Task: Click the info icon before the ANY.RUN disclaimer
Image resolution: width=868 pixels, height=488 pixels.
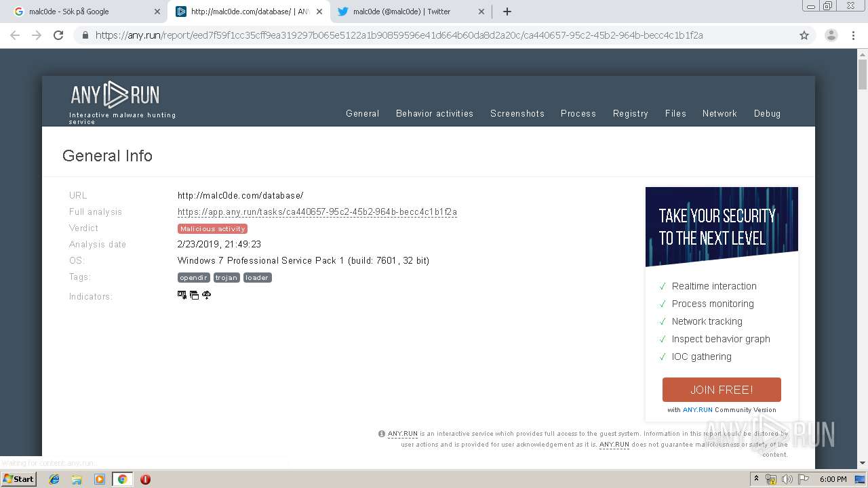Action: (x=382, y=434)
